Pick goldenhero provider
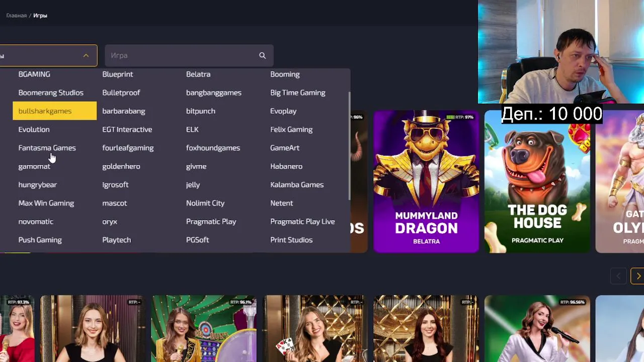This screenshot has width=644, height=362. [x=121, y=166]
